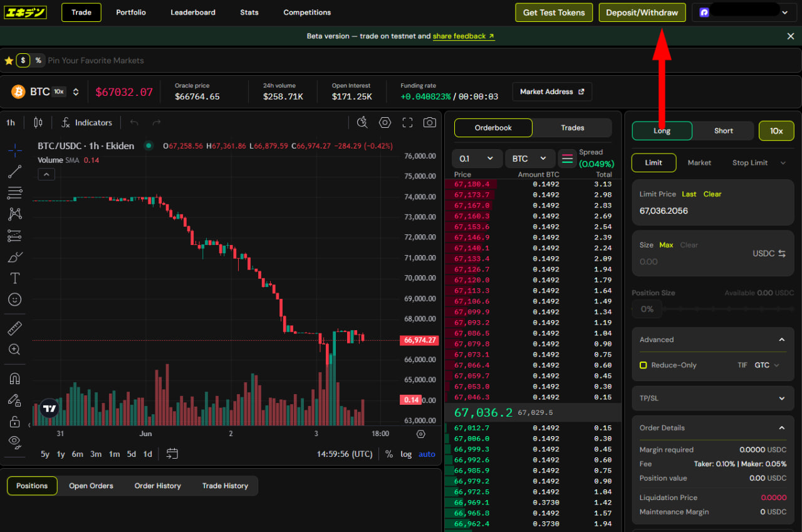The image size is (802, 532).
Task: Click the Size amount input field
Action: (692, 262)
